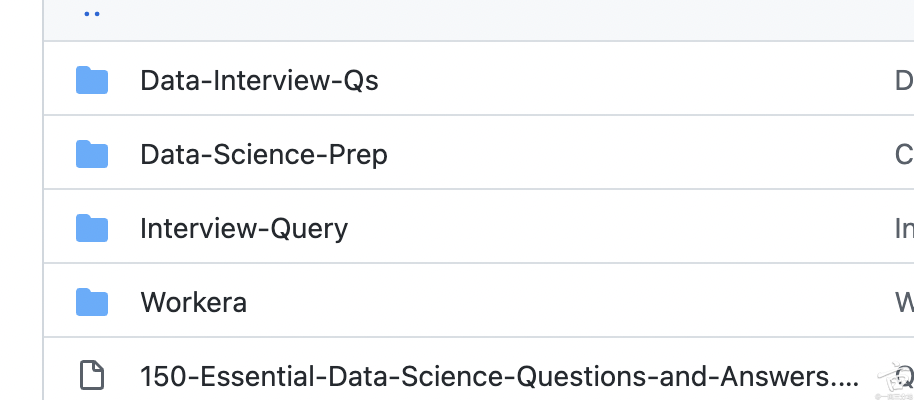Open the Interview-Query folder name link
The width and height of the screenshot is (914, 400).
pyautogui.click(x=244, y=229)
